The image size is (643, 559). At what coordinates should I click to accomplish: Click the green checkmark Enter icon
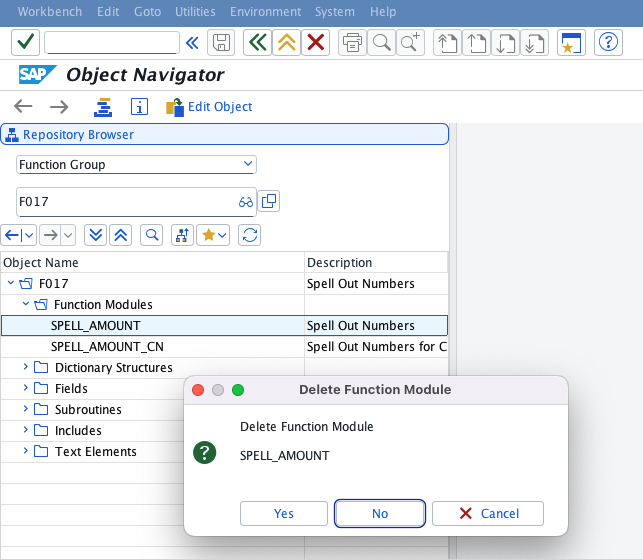tap(25, 42)
